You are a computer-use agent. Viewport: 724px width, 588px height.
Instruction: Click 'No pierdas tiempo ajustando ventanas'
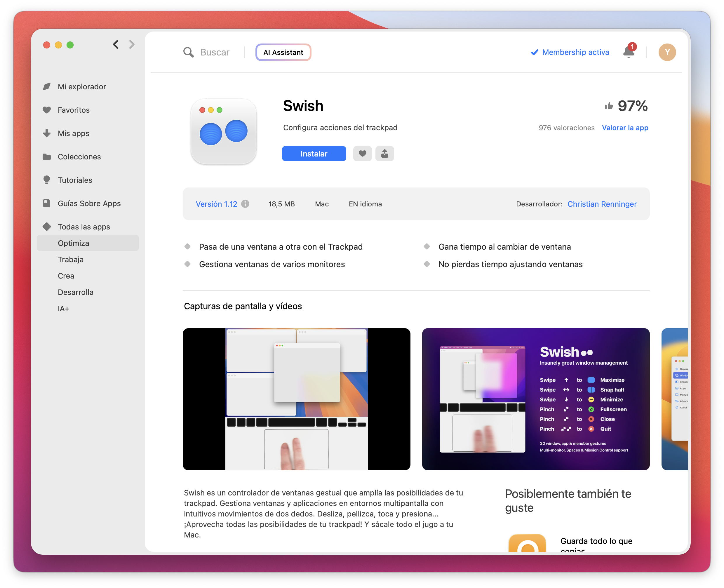pos(510,264)
